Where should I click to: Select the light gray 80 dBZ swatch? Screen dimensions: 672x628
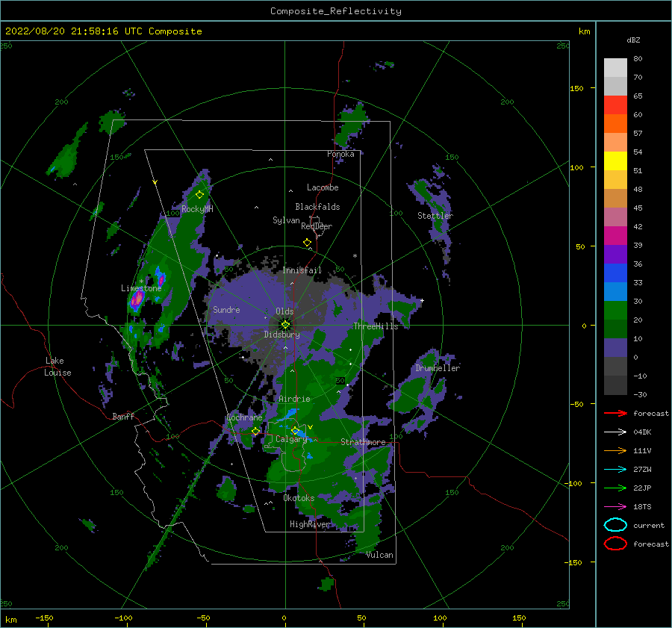(x=615, y=67)
